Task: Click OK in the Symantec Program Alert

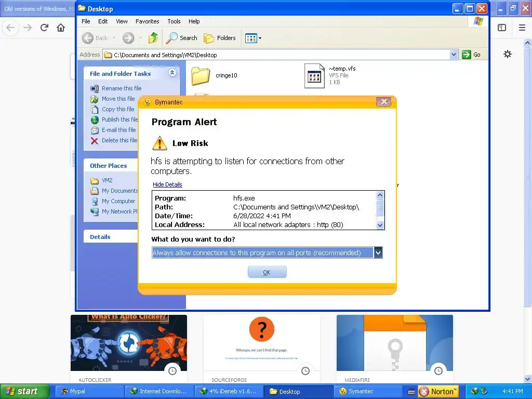Action: pos(267,272)
